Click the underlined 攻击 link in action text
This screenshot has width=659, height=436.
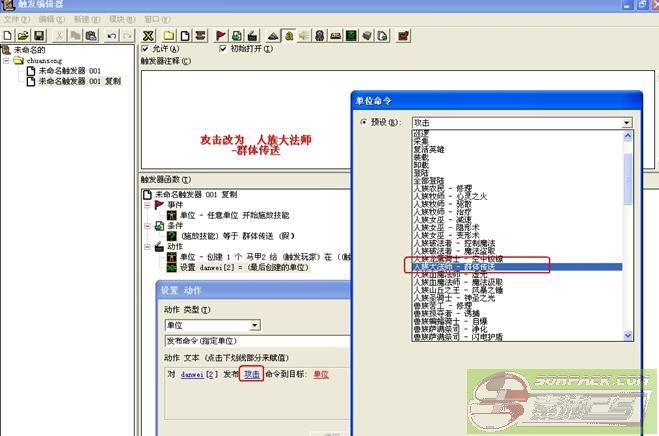(x=252, y=374)
